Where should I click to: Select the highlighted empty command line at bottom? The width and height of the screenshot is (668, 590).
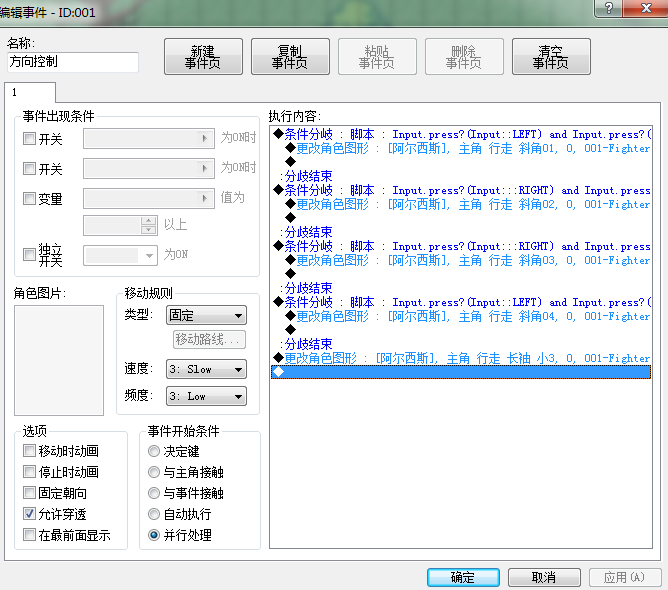click(x=461, y=372)
